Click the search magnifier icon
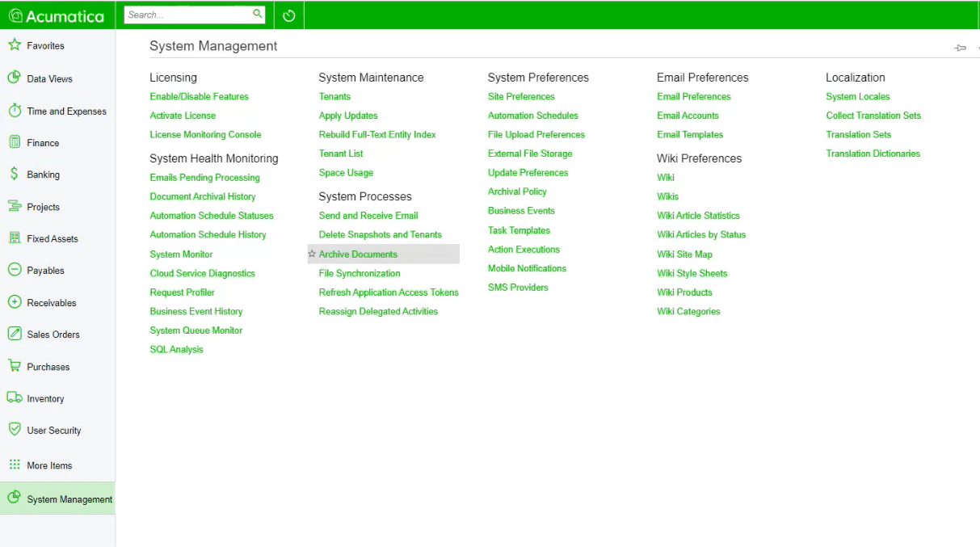980x547 pixels. (258, 15)
